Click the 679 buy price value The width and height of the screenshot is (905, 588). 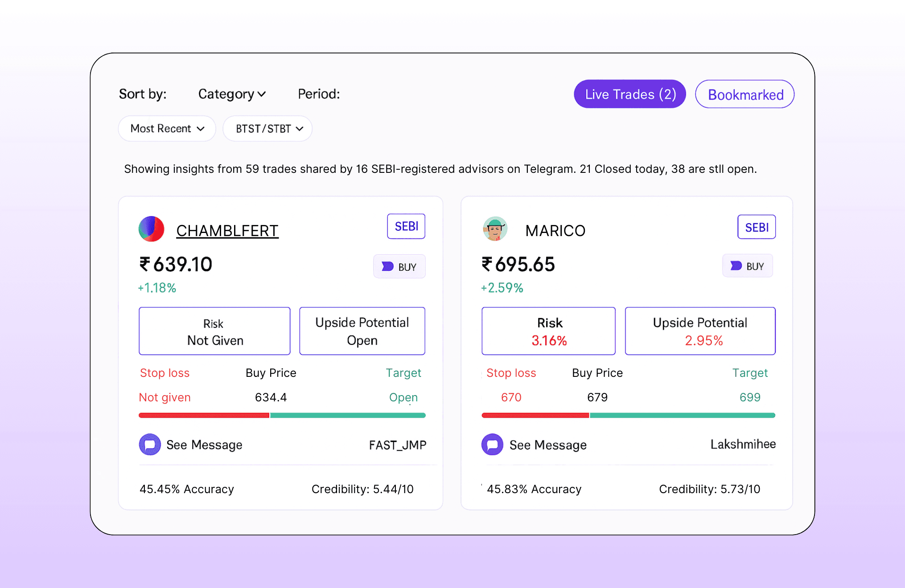coord(597,397)
